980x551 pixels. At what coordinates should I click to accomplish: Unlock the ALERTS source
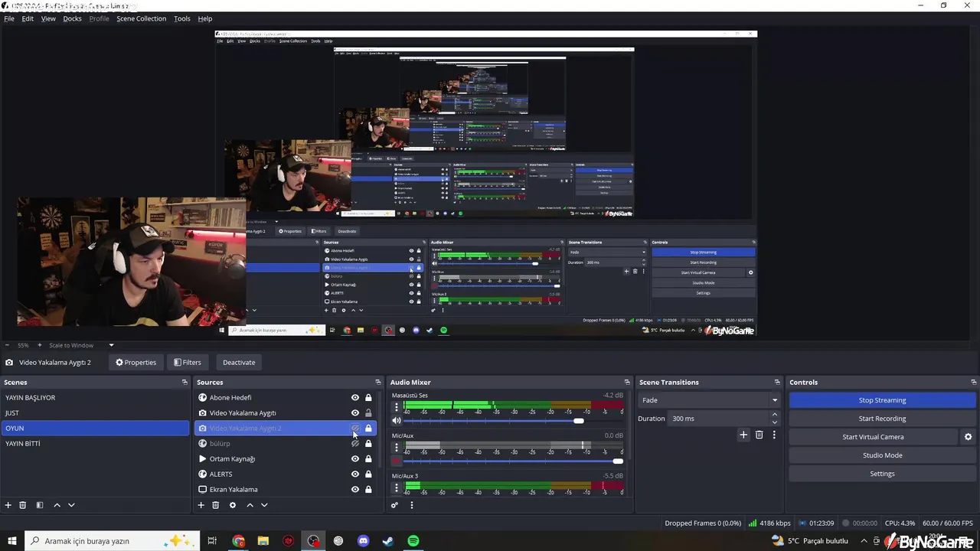pyautogui.click(x=368, y=474)
